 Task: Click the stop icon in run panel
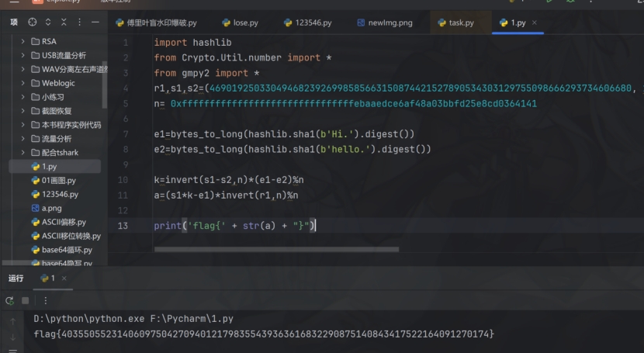pyautogui.click(x=25, y=300)
